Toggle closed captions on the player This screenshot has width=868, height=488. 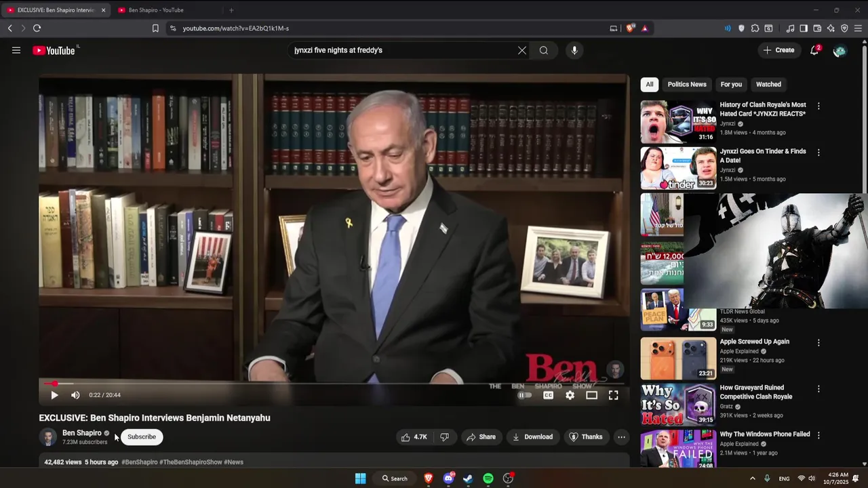click(548, 395)
